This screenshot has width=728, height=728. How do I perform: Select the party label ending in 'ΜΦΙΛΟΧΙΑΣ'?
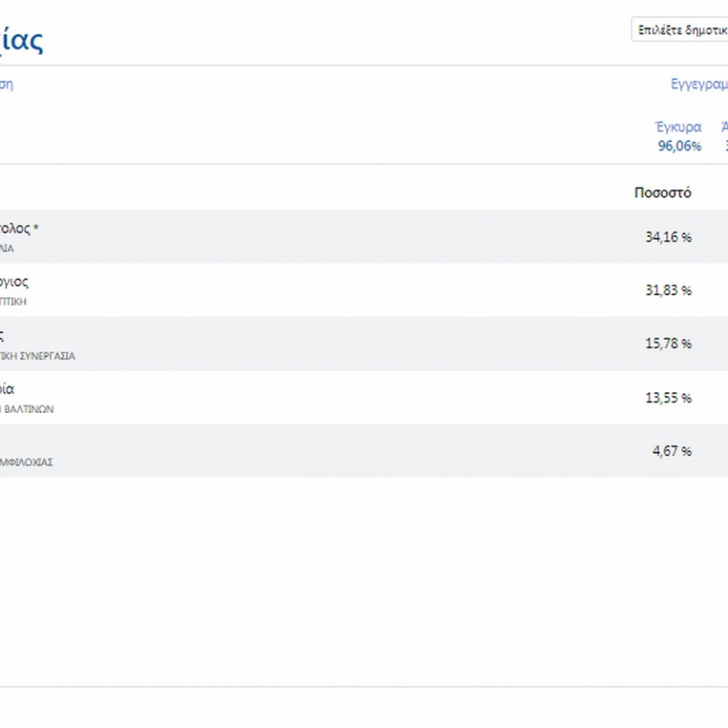[x=26, y=463]
